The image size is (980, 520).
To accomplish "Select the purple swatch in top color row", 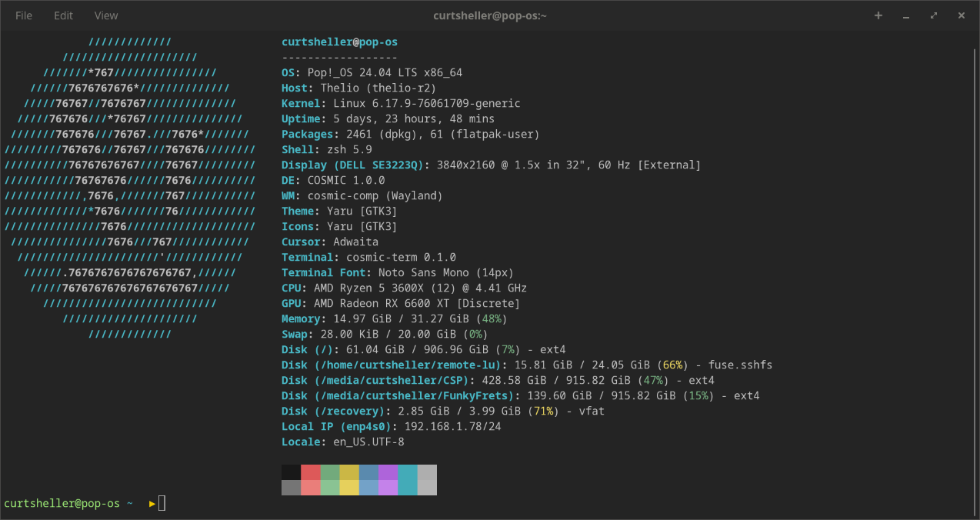I will coord(388,472).
